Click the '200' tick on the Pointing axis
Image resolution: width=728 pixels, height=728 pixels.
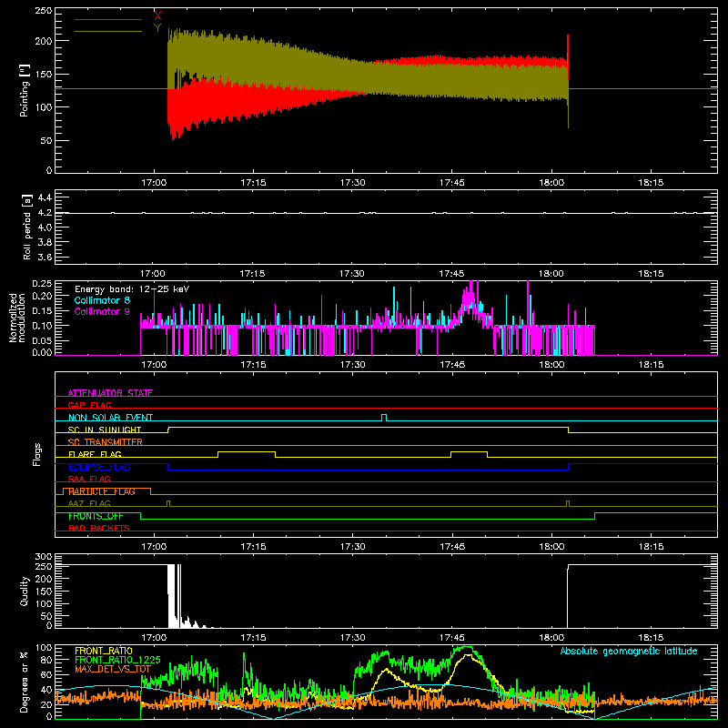tap(44, 41)
